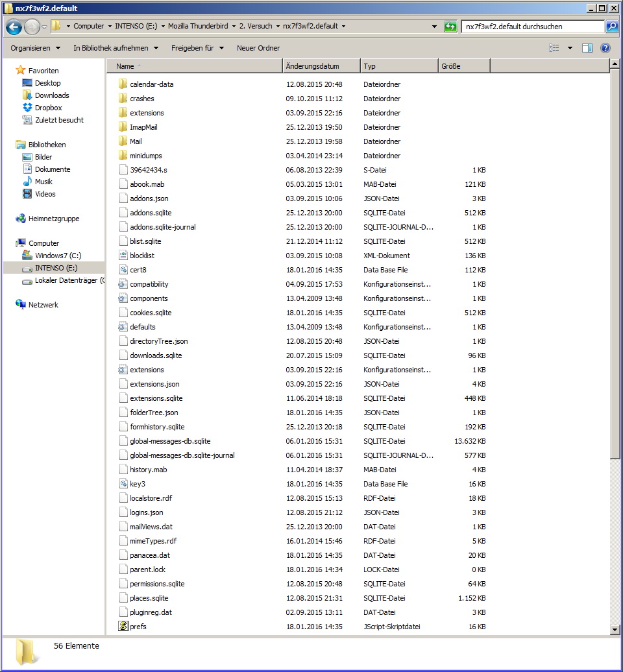
Task: Open the address bar history dropdown
Action: 434,27
